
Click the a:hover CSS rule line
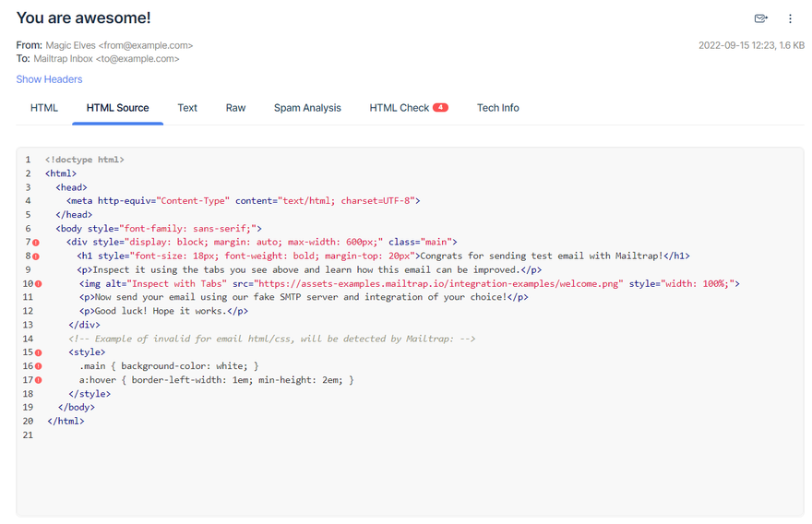[216, 380]
